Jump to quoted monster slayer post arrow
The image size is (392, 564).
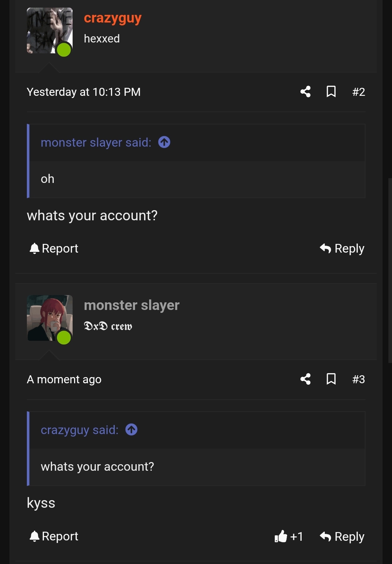[x=164, y=142]
